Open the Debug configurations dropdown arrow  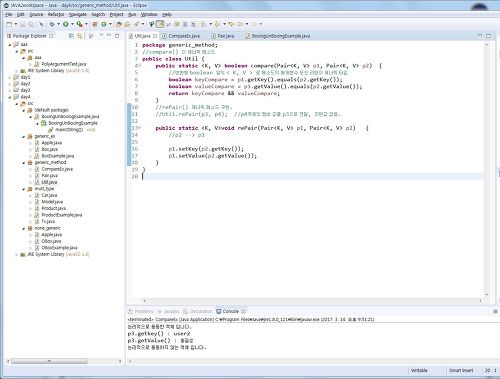tap(58, 24)
